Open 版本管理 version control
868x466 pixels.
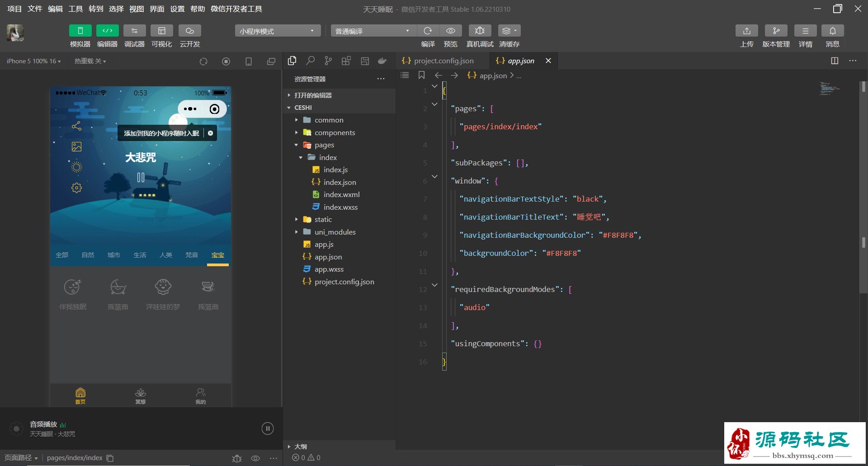[x=776, y=31]
